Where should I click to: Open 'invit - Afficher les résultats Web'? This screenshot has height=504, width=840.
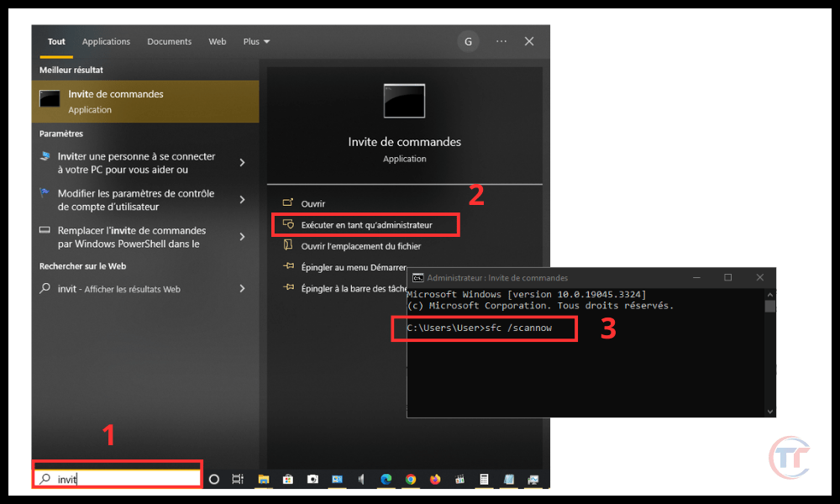(x=119, y=289)
